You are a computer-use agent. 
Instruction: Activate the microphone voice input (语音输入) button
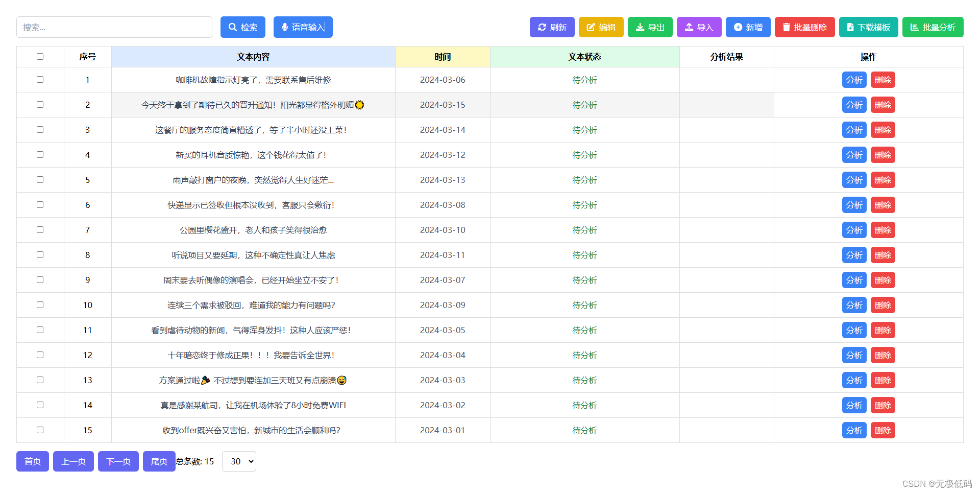pyautogui.click(x=303, y=27)
